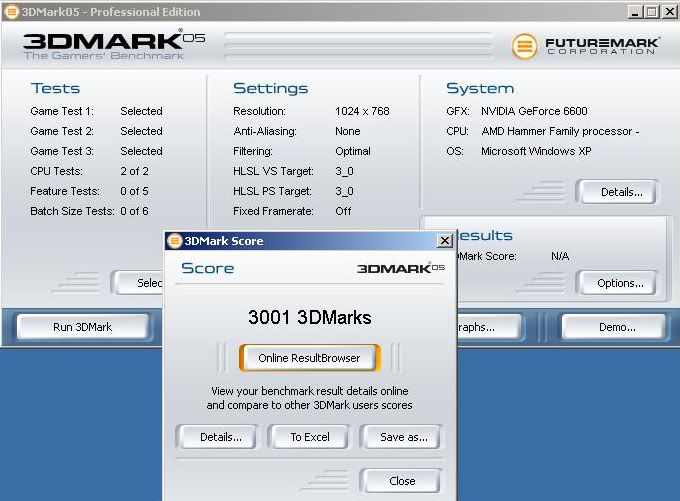Click the 3DMARK05 logo inside the Score dialog
This screenshot has width=680, height=501.
(x=400, y=268)
